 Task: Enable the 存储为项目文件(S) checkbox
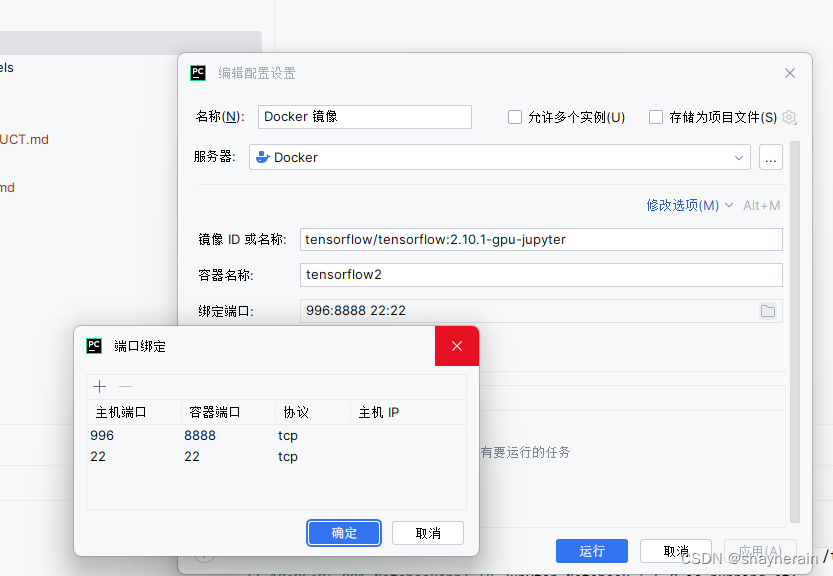tap(655, 117)
